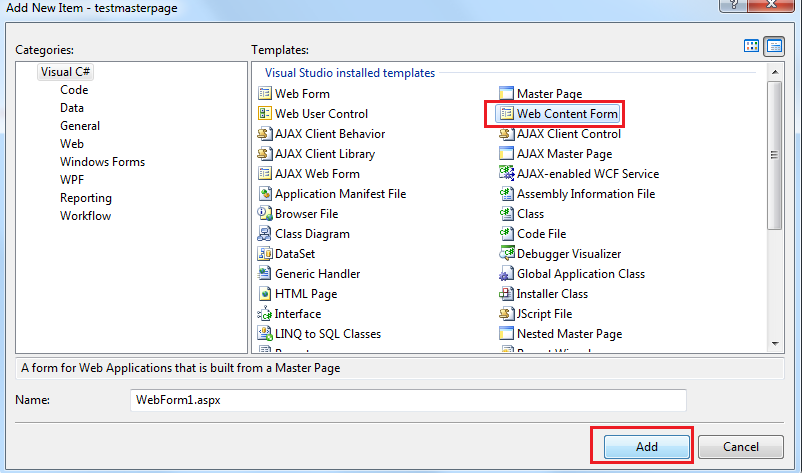Click the Global Application Class label
The width and height of the screenshot is (805, 473).
click(x=581, y=274)
